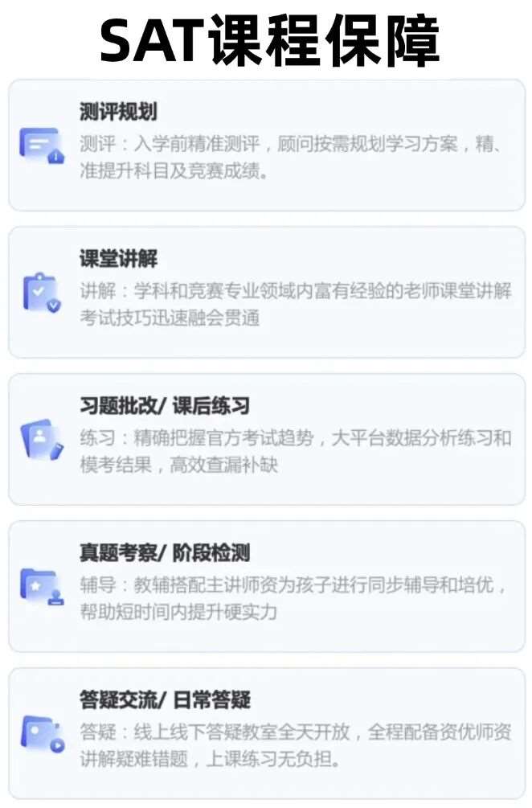Click the line 帮助短时间内提升硬实力

[178, 612]
